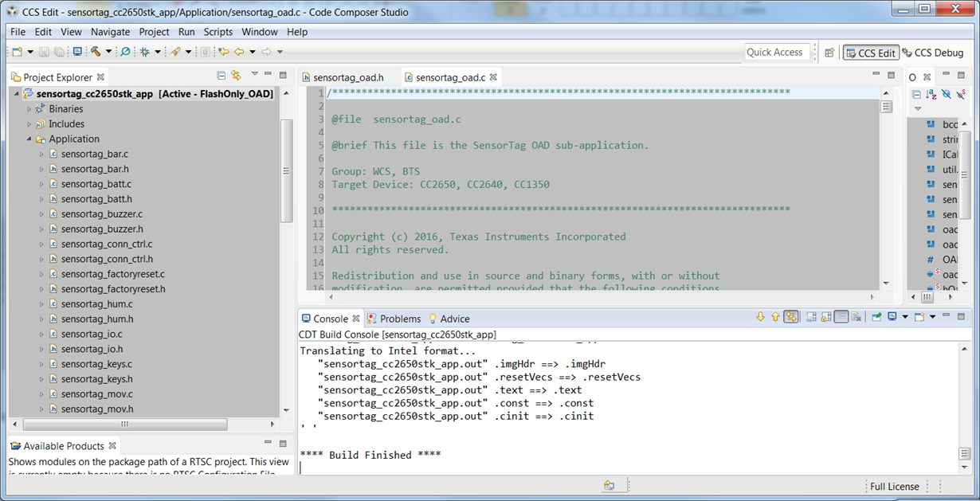Click the Flash launch pencil icon

coord(176,52)
